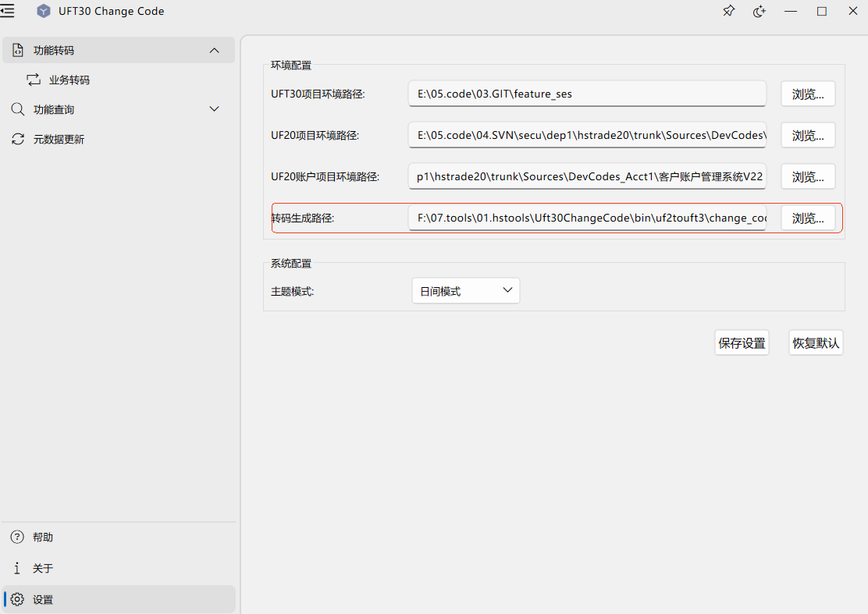The width and height of the screenshot is (868, 614).
Task: Open the 主题模式 dropdown showing 日间模式
Action: point(466,291)
